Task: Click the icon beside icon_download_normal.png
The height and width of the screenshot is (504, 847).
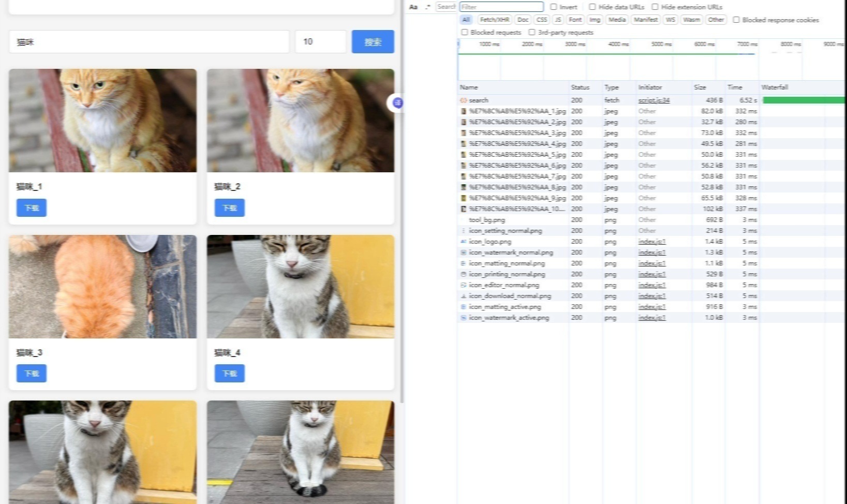Action: pyautogui.click(x=464, y=296)
